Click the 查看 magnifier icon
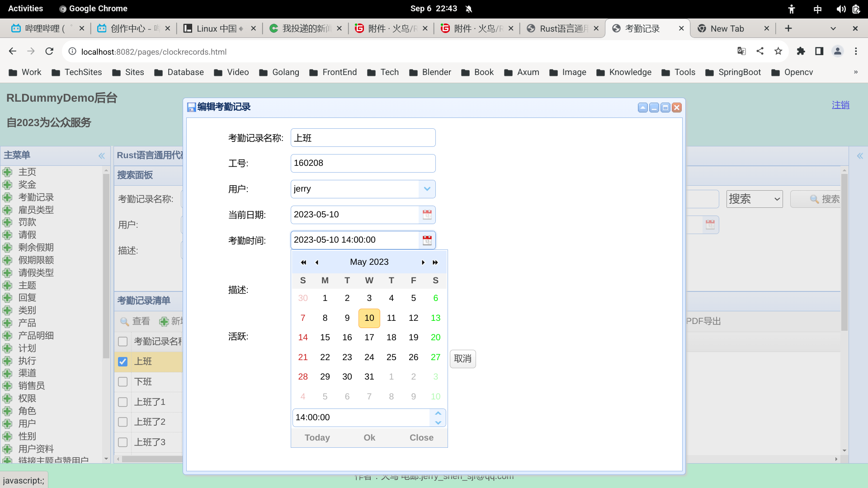Image resolution: width=868 pixels, height=488 pixels. coord(124,322)
